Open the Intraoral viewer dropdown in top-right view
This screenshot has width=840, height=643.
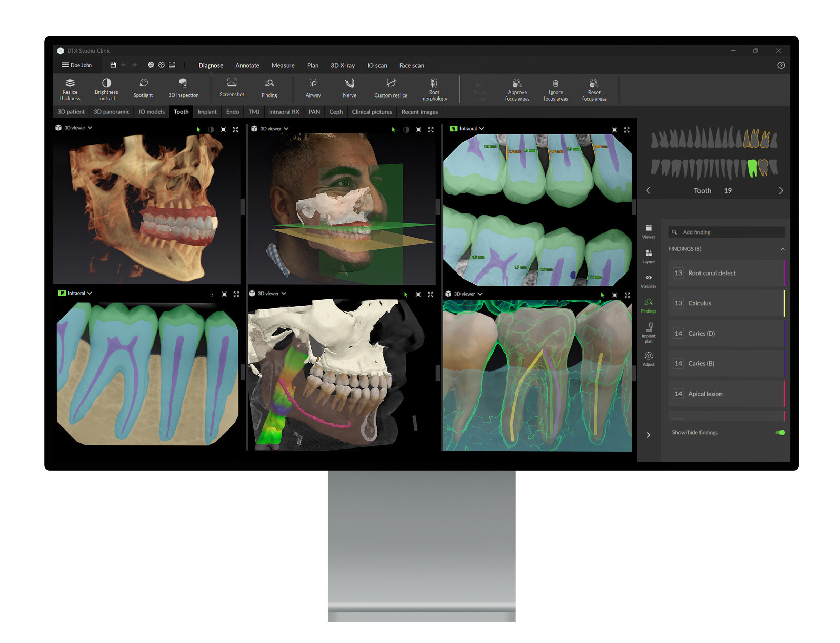pyautogui.click(x=481, y=128)
